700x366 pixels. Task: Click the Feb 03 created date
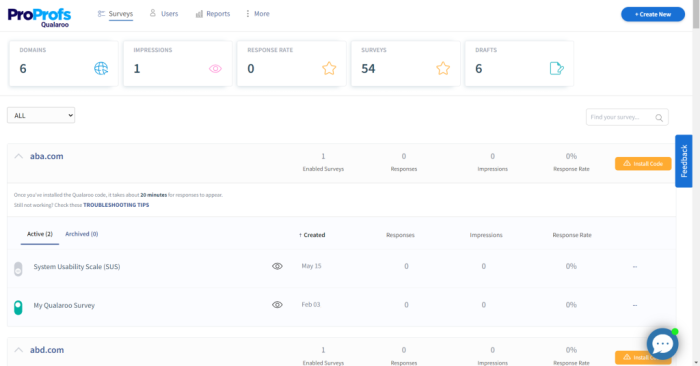point(311,305)
